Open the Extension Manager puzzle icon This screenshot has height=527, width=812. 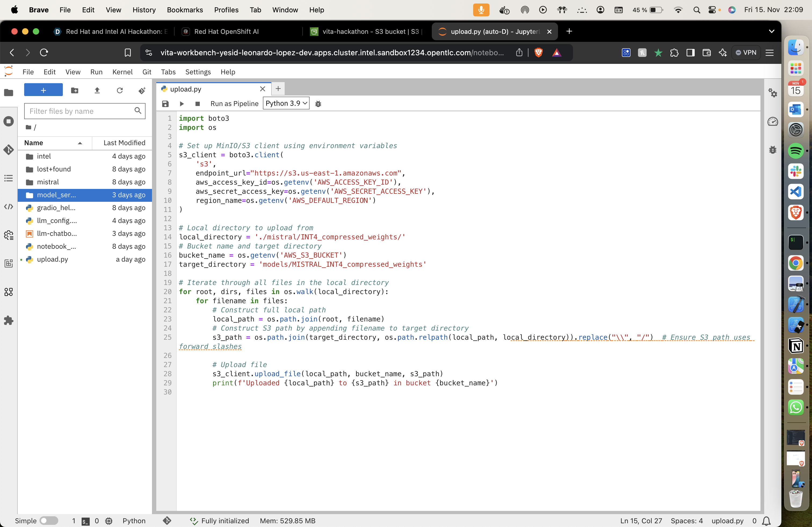tap(9, 320)
